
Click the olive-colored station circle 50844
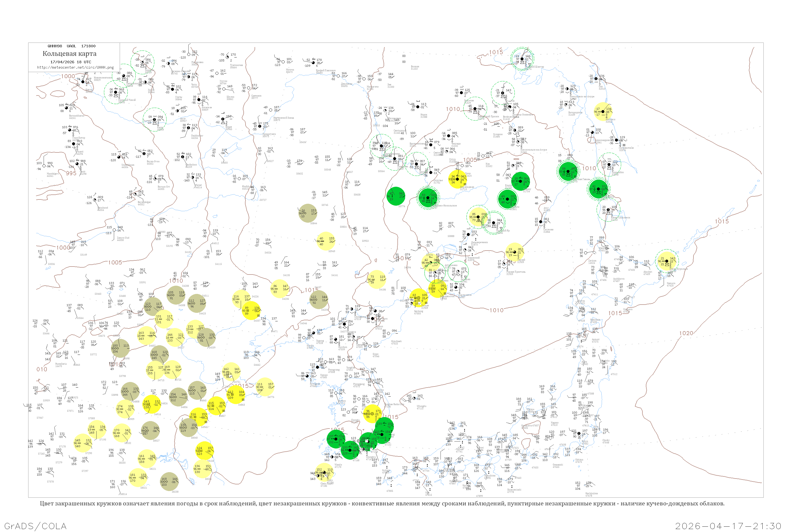click(x=307, y=213)
